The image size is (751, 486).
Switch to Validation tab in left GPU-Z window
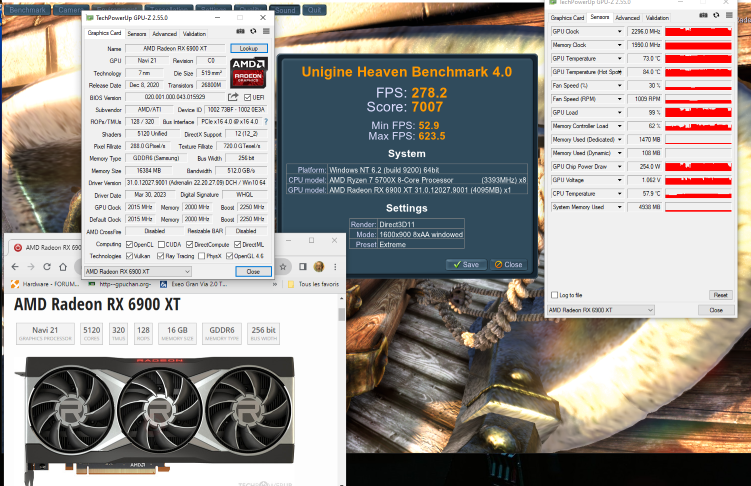point(194,34)
